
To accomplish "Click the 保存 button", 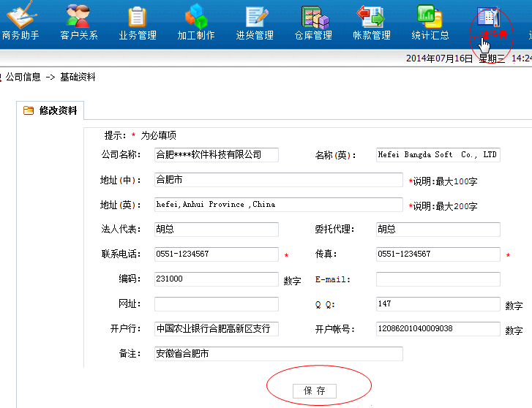I will pos(315,390).
